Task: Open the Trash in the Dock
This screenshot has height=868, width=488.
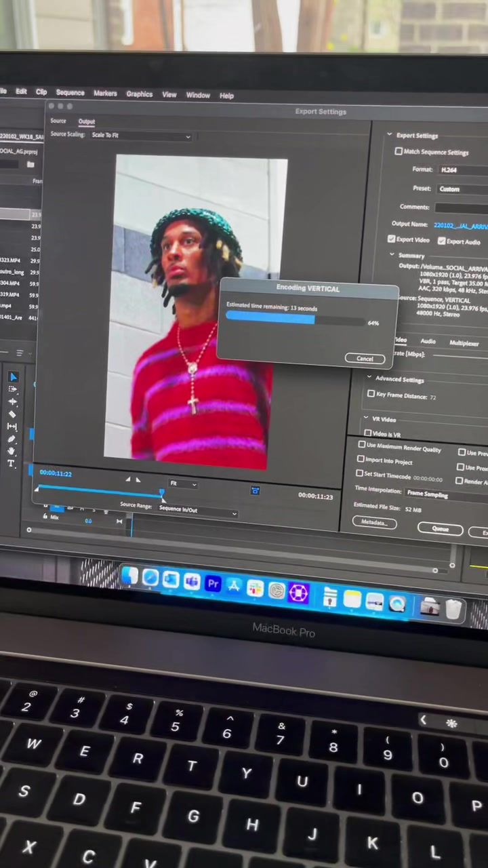Action: [x=454, y=610]
